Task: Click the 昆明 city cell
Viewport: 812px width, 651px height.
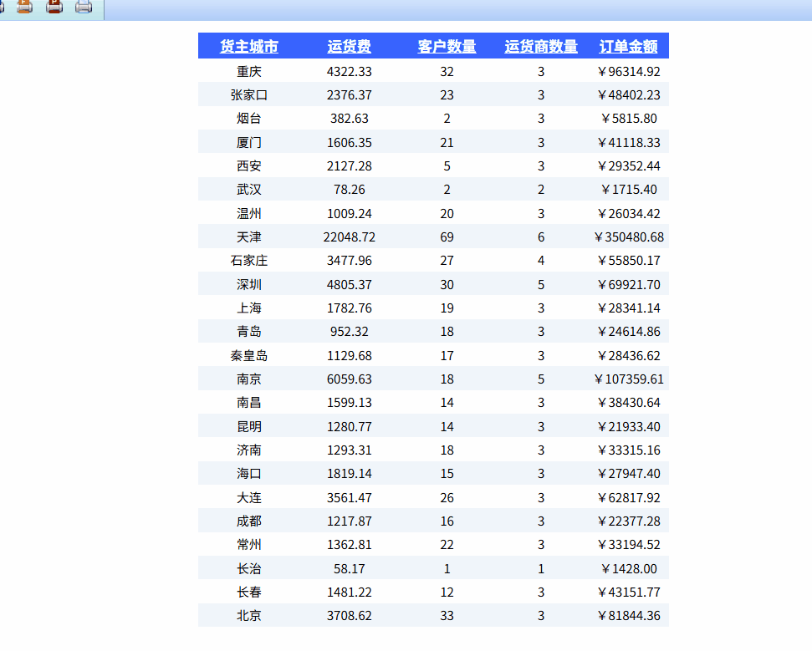Action: click(249, 427)
